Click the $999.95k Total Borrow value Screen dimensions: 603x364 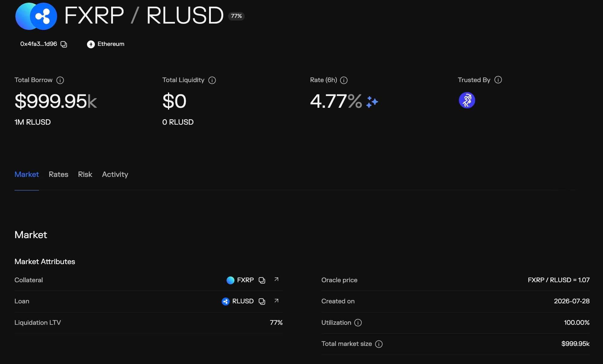coord(56,101)
